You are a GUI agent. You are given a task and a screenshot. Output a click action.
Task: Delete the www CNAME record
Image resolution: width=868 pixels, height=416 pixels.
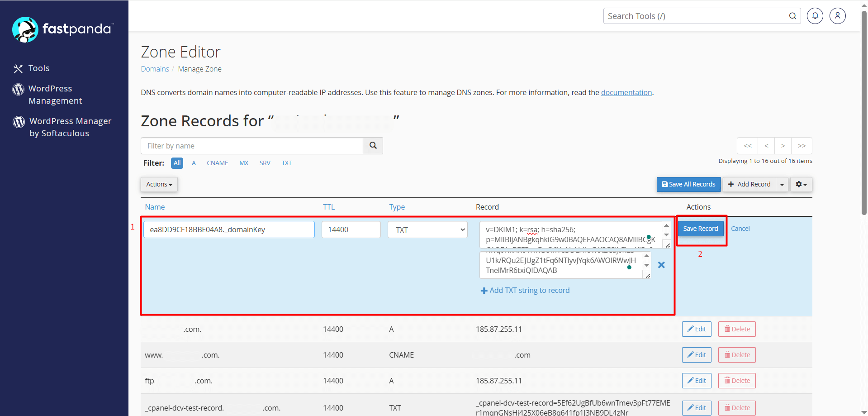pos(737,355)
